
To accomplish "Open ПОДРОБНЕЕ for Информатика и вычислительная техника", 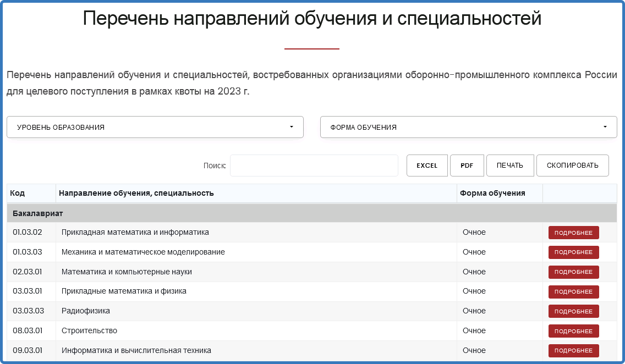I will 573,351.
